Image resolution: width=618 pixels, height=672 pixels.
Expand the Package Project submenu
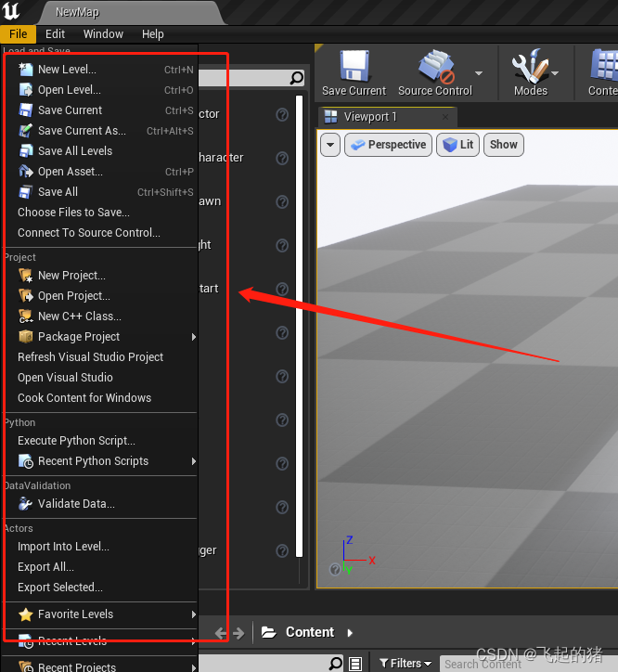(194, 337)
